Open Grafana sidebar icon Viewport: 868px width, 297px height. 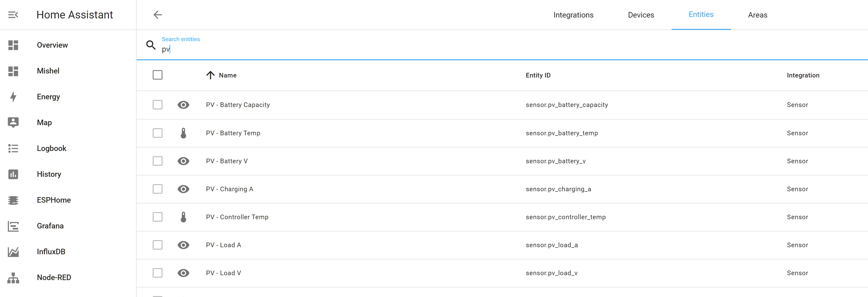13,226
